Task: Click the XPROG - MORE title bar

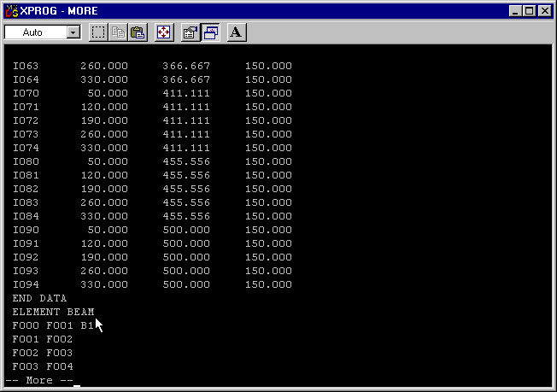Action: click(256, 11)
